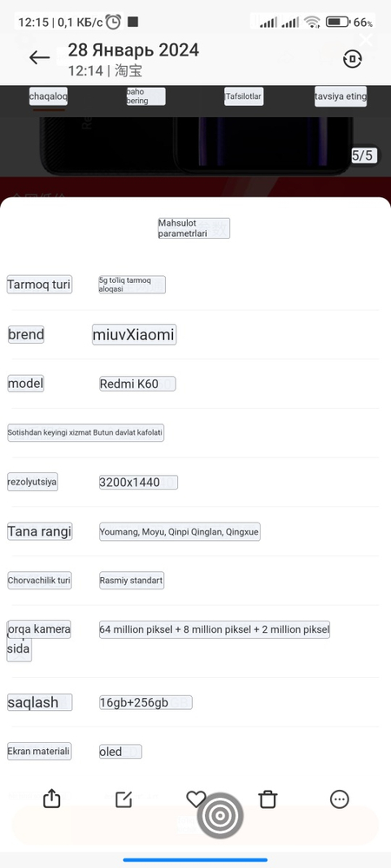The width and height of the screenshot is (391, 868).
Task: Open the edit icon in bottom bar
Action: pyautogui.click(x=123, y=799)
